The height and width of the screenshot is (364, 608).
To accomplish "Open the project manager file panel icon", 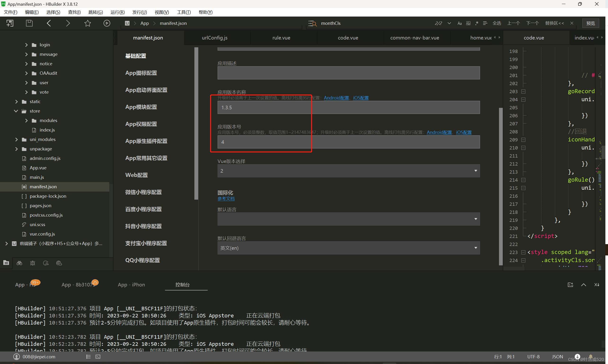I will pos(6,263).
